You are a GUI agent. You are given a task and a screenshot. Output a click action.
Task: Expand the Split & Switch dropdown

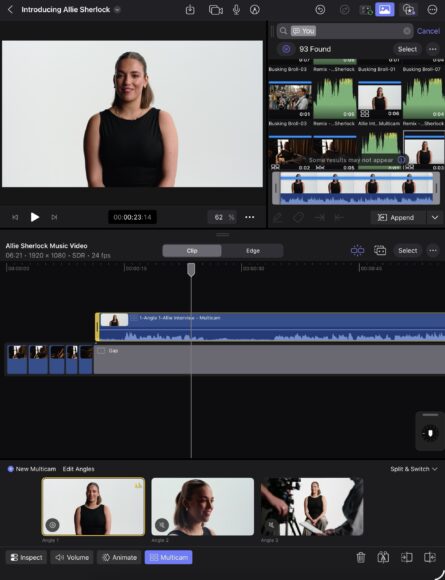coord(414,469)
